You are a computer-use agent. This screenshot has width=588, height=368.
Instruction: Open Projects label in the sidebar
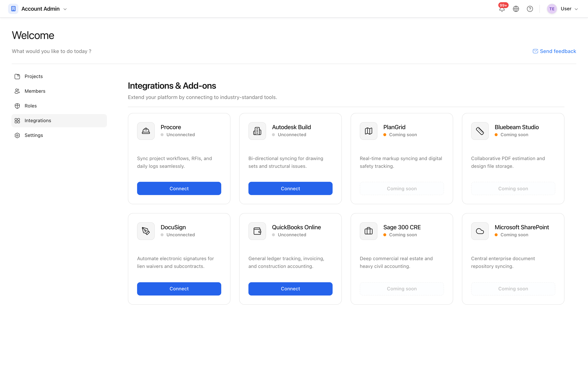(33, 76)
